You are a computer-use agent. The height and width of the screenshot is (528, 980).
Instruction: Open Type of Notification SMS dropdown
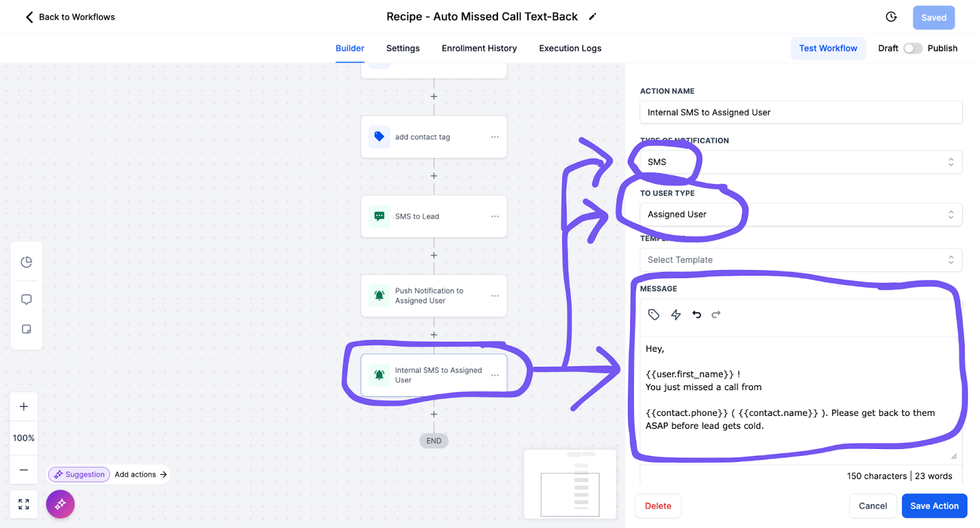(x=801, y=162)
